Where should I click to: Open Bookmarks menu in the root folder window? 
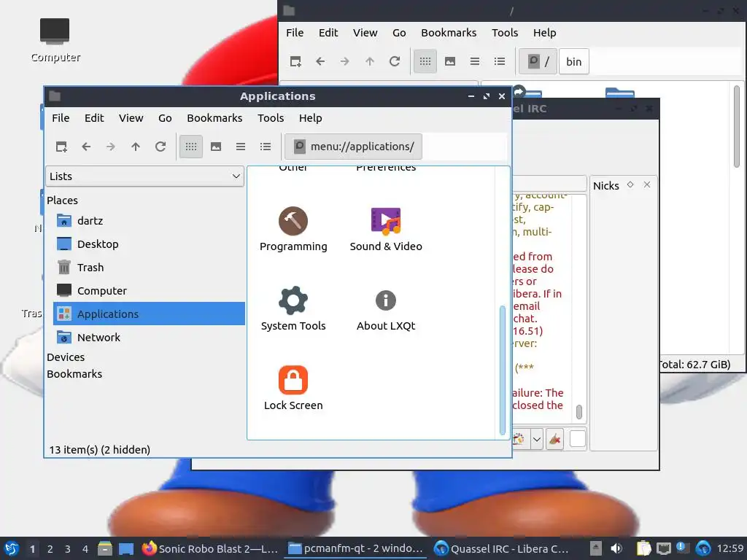click(x=449, y=33)
